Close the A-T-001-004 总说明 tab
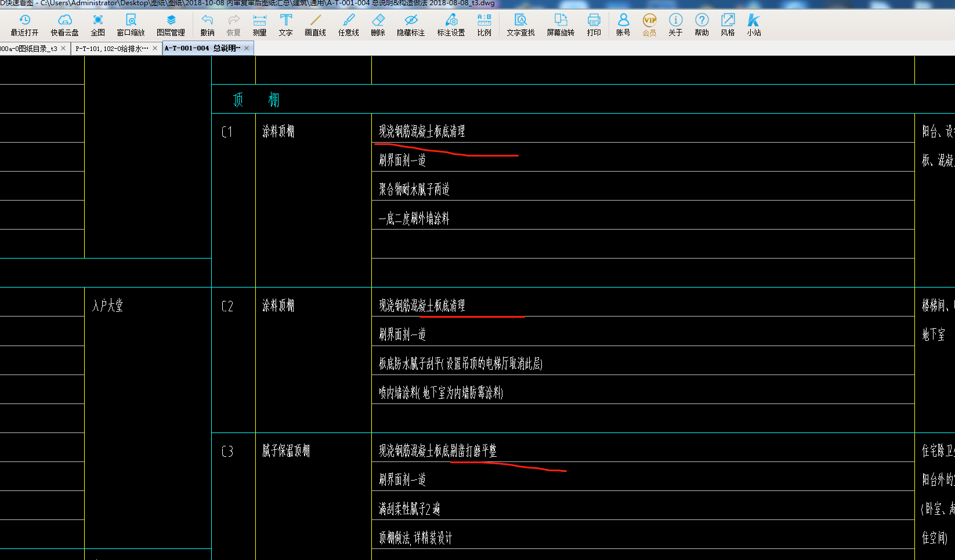This screenshot has width=955, height=560. click(247, 48)
